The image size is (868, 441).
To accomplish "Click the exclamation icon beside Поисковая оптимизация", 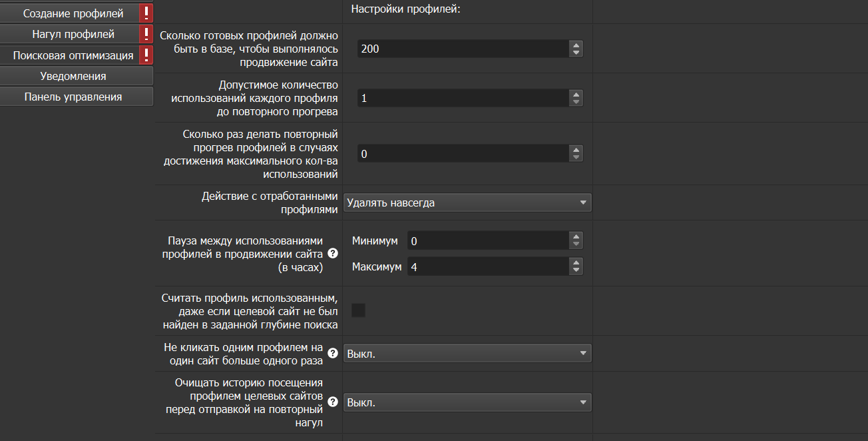I will coord(146,55).
